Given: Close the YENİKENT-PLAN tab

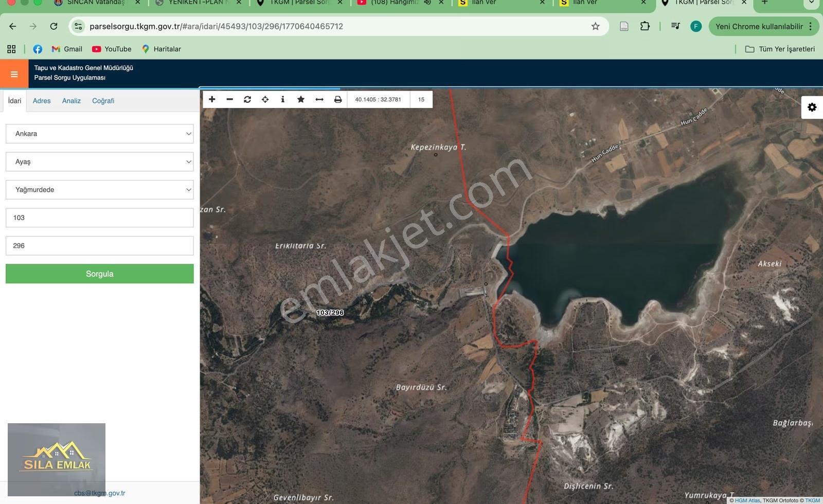Looking at the screenshot, I should (x=239, y=3).
